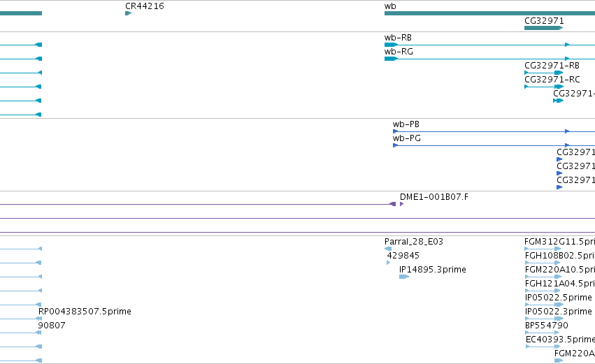Image resolution: width=595 pixels, height=364 pixels.
Task: Click the 90807 feature label
Action: point(52,326)
